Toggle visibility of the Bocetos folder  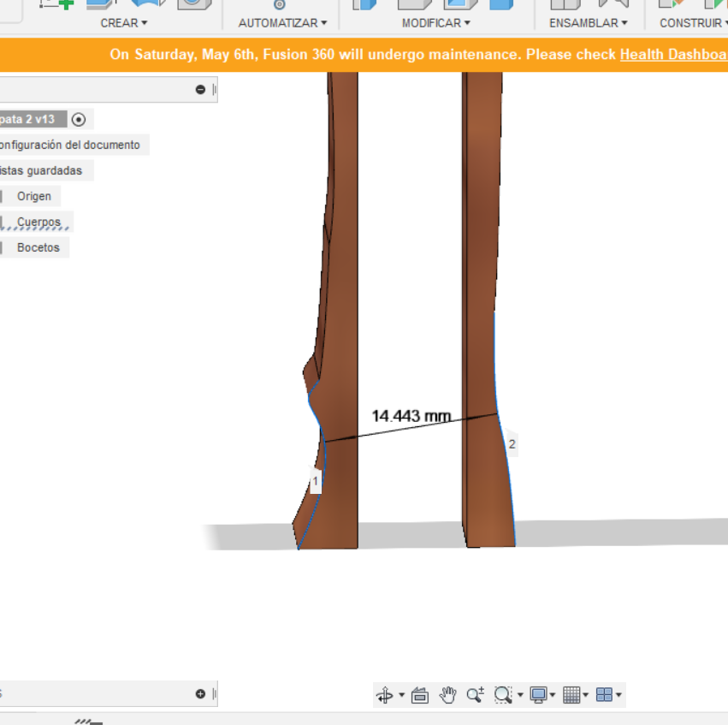point(3,247)
